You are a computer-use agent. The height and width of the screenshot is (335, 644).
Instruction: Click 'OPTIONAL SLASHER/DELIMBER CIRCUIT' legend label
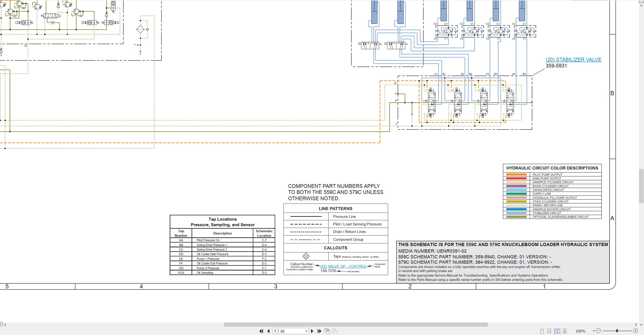click(560, 217)
